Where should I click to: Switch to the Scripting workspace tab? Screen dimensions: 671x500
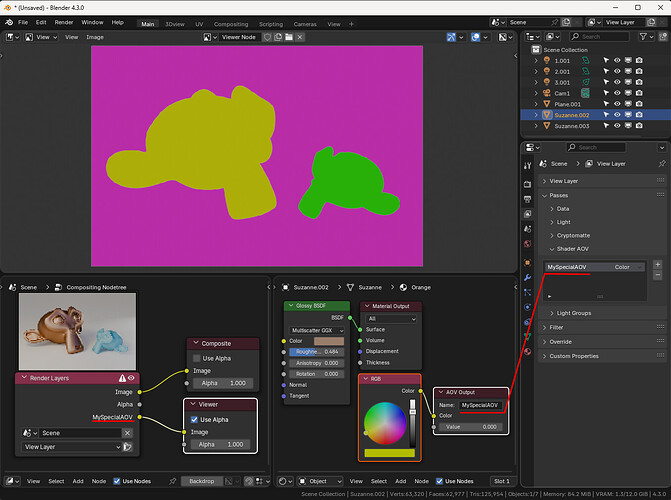271,24
